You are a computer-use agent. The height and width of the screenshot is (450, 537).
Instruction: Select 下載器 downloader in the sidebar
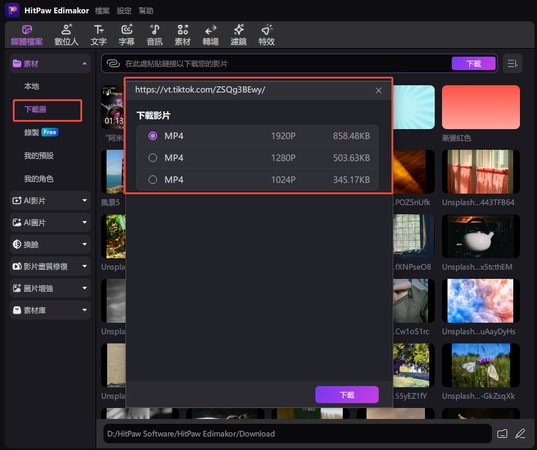tap(47, 110)
